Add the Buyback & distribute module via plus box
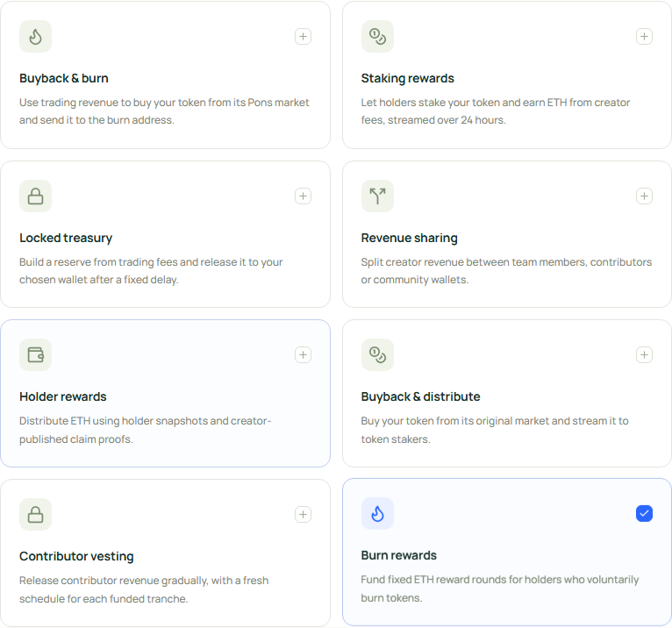Viewport: 672px width, 628px height. [x=644, y=354]
